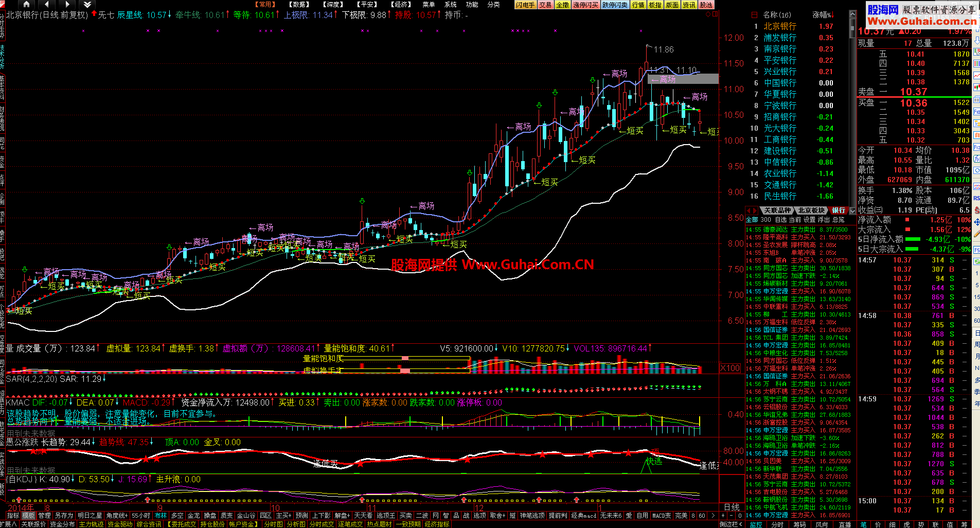This screenshot has width=980, height=528.
Task: Click the 日线 period label
Action: point(732,507)
